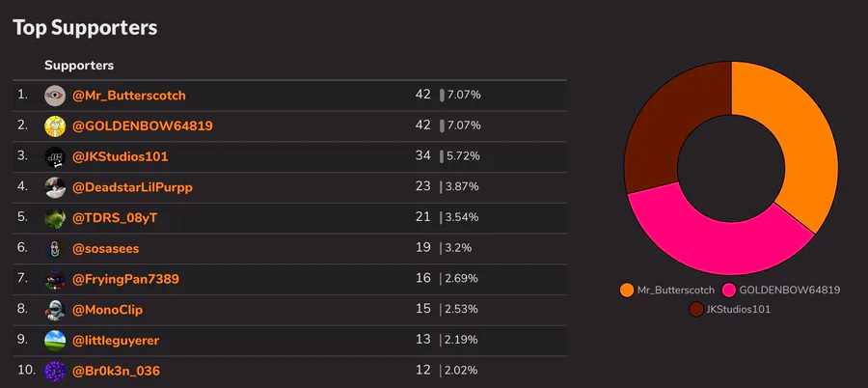Open the @GOLDENBOW64819 profile link

pyautogui.click(x=143, y=126)
